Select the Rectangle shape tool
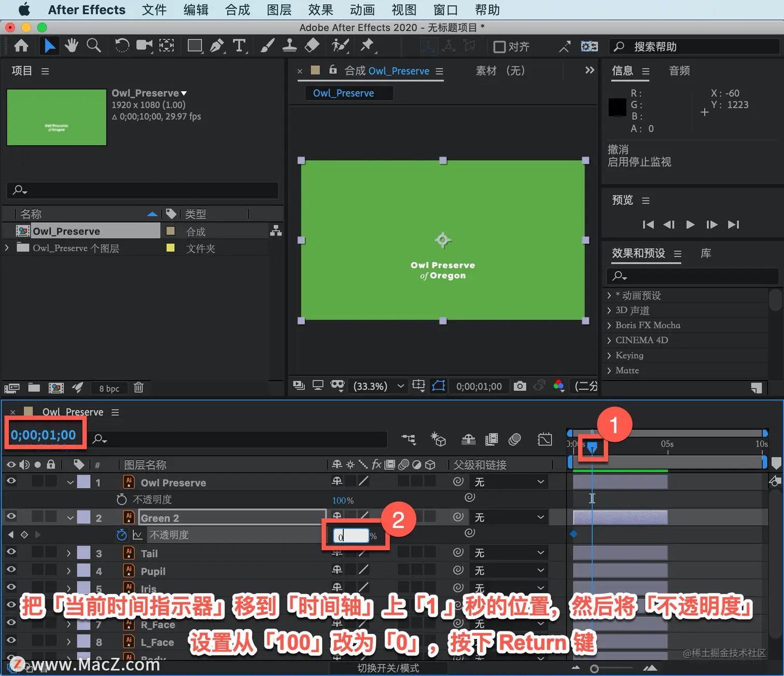 (x=195, y=46)
